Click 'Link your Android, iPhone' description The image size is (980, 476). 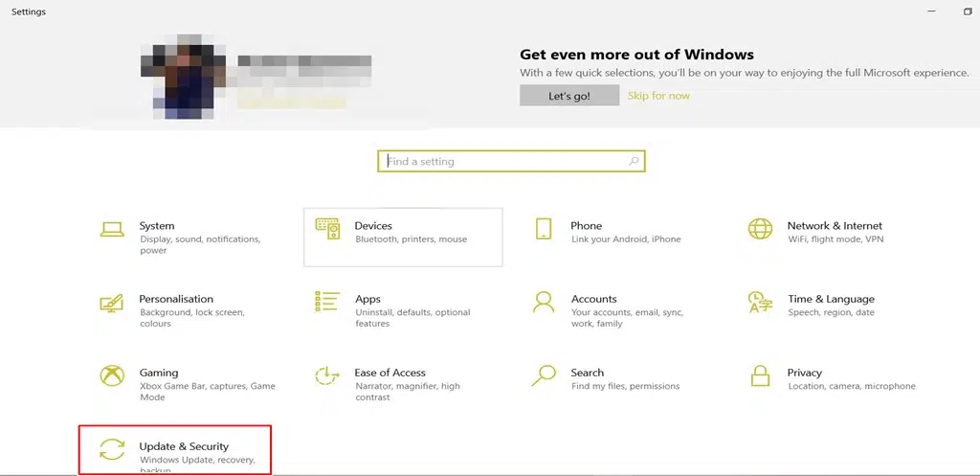(626, 239)
